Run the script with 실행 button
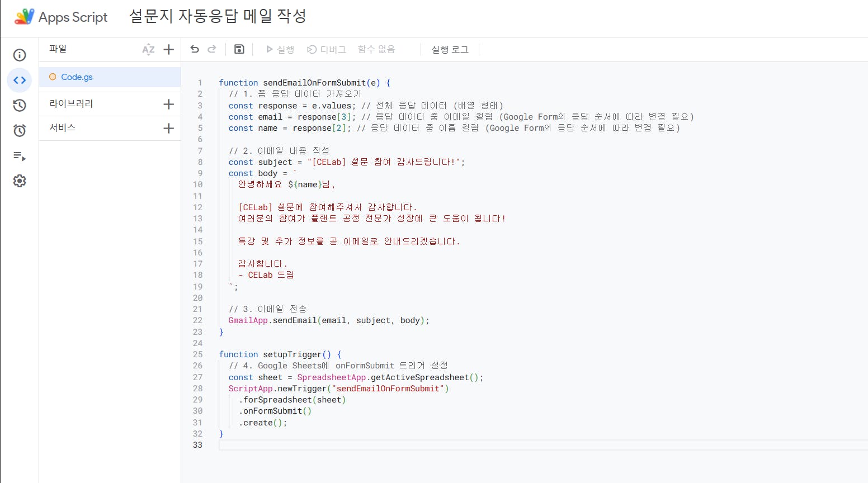Viewport: 868px width, 483px height. click(280, 49)
